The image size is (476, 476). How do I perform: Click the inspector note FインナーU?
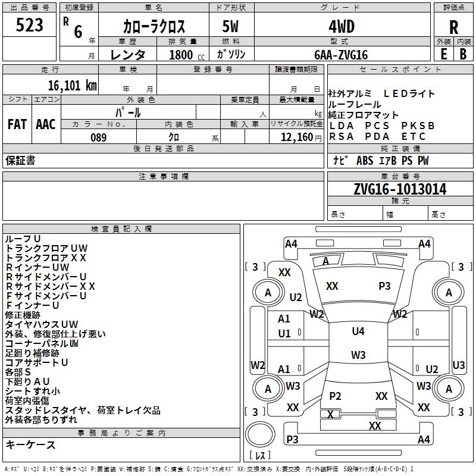point(32,305)
